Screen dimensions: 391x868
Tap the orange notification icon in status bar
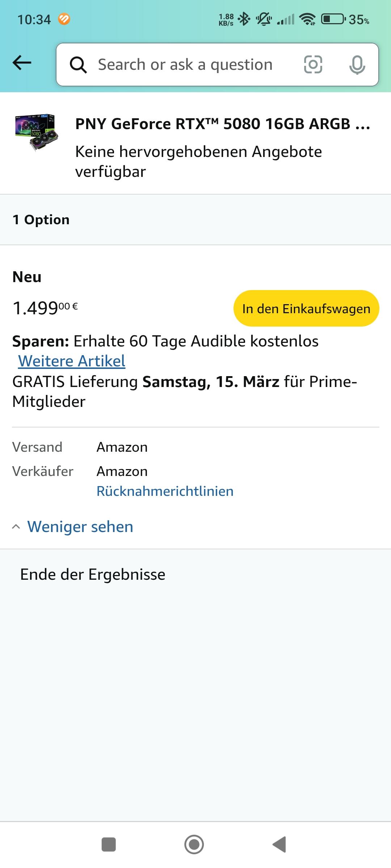tap(64, 19)
